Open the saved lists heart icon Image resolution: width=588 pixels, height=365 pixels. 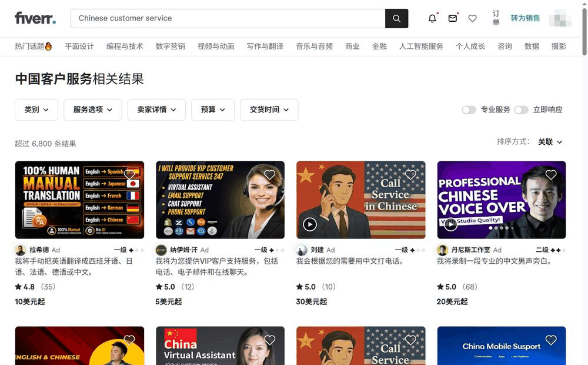pyautogui.click(x=473, y=18)
